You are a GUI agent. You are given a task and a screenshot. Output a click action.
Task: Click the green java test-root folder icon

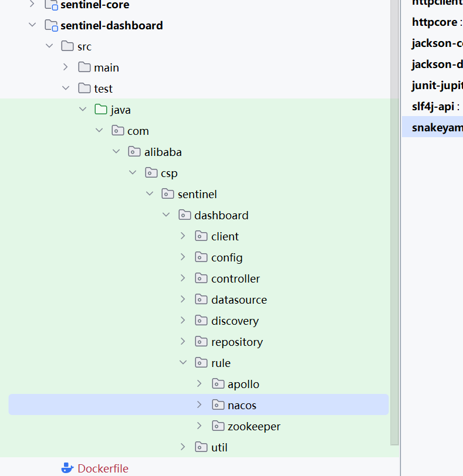coord(101,110)
